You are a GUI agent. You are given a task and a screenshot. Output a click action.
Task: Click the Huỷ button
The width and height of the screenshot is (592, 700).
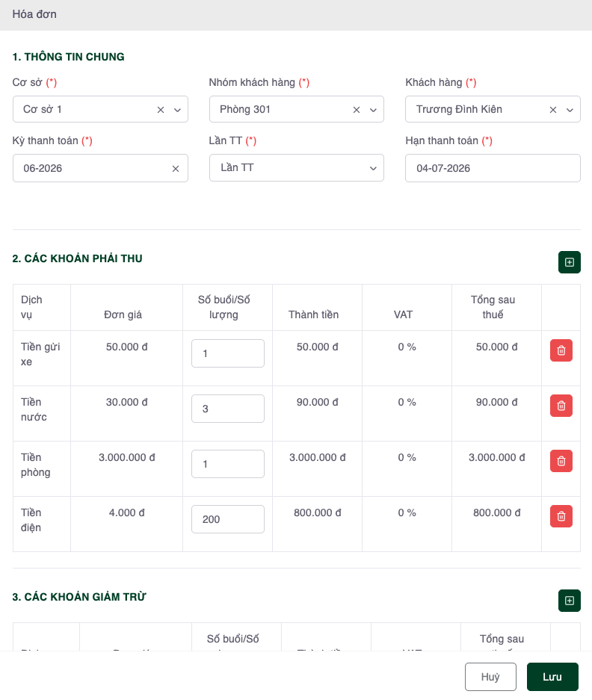point(490,677)
